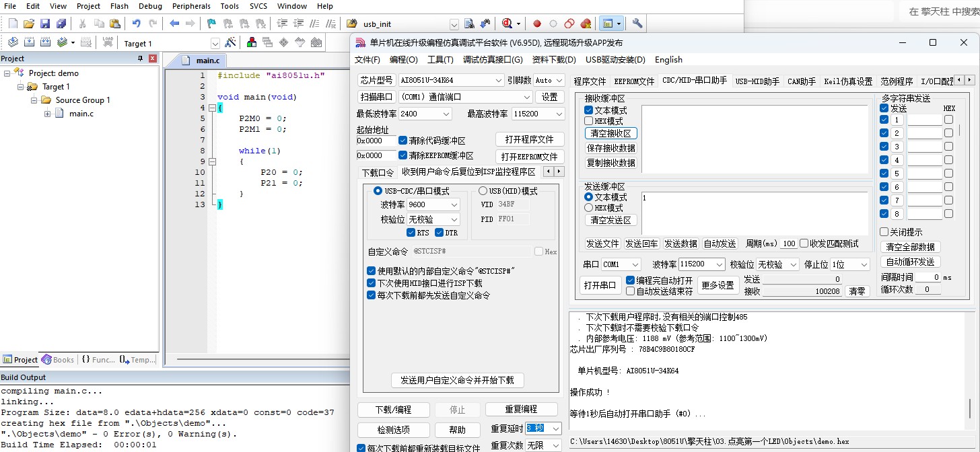Image resolution: width=980 pixels, height=452 pixels.
Task: Switch to USB-HID助手 tab
Action: point(757,81)
